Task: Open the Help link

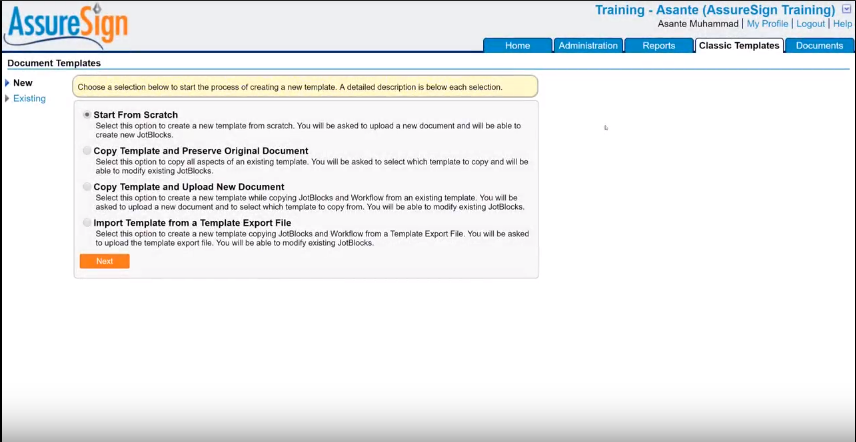Action: (x=842, y=23)
